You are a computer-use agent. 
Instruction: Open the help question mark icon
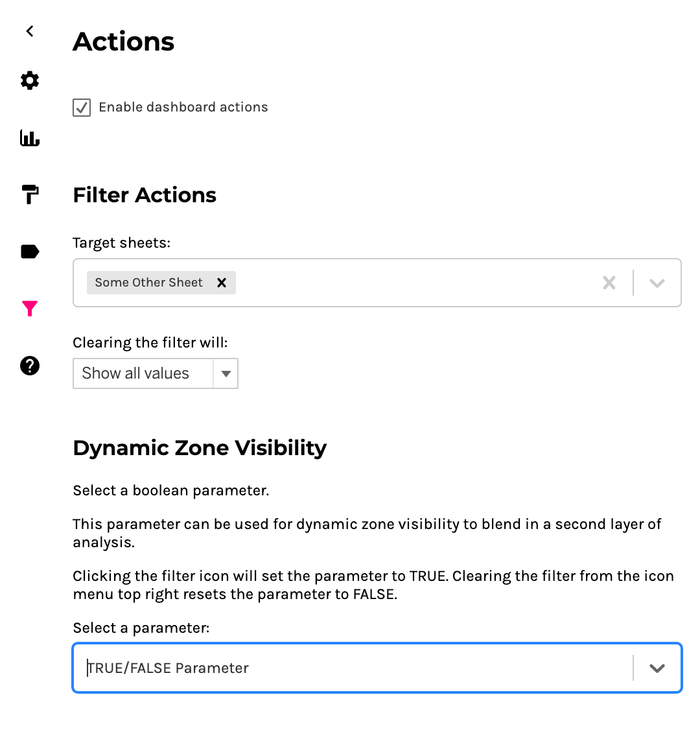[30, 366]
